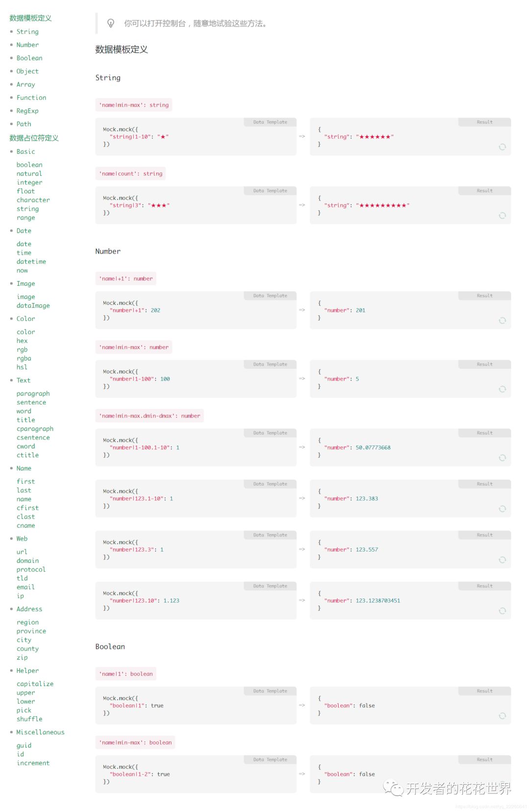529x812 pixels.
Task: Refresh the string|3 result box
Action: click(x=502, y=215)
